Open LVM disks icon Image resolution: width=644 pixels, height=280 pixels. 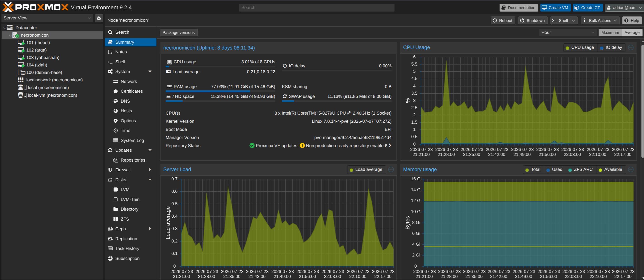(116, 190)
